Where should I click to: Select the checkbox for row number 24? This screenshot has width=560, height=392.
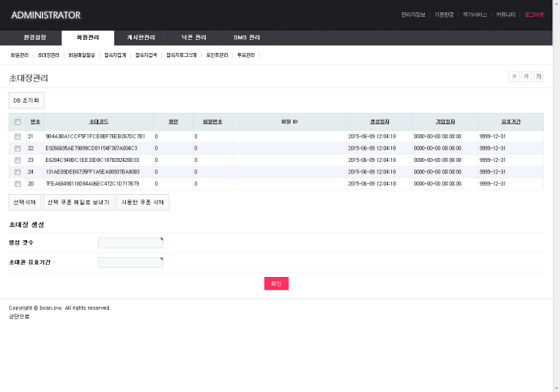coord(18,172)
